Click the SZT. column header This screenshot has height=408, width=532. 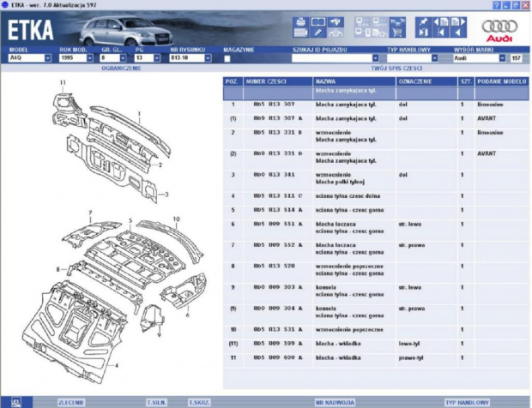[x=466, y=81]
